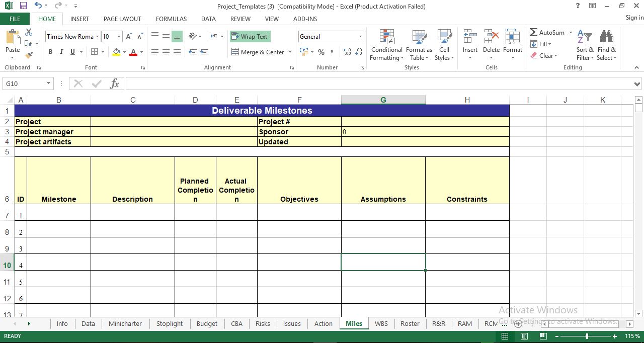
Task: Click the Increase Decimal icon
Action: [347, 52]
